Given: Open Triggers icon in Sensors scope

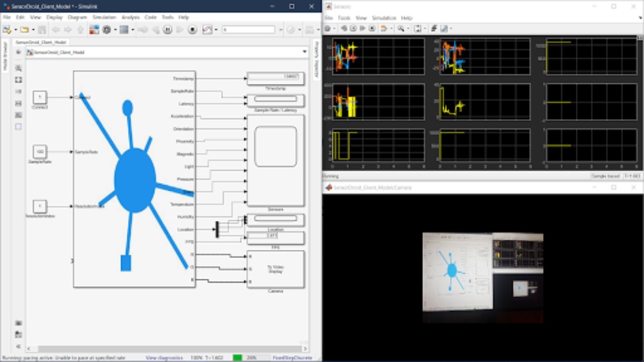Looking at the screenshot, I should (434, 28).
